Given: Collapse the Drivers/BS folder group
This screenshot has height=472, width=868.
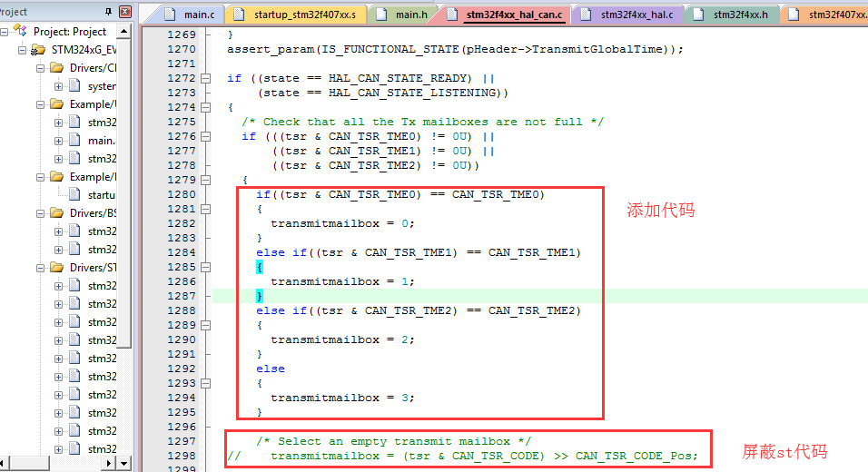Looking at the screenshot, I should pos(41,213).
